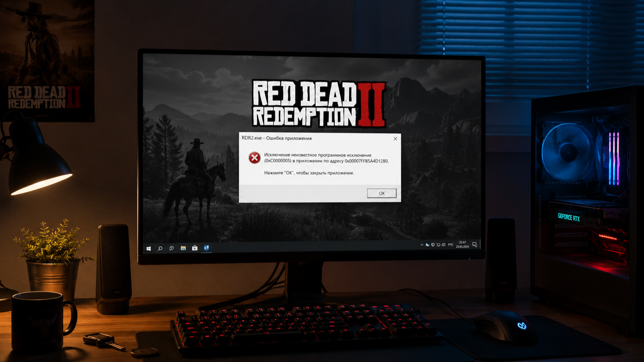Click the exception text with code 0xC0000005
This screenshot has height=362, width=644.
pos(326,158)
